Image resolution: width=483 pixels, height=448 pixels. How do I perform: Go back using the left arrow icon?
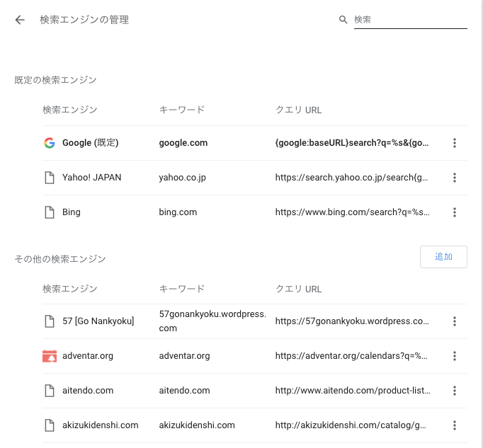pyautogui.click(x=20, y=20)
